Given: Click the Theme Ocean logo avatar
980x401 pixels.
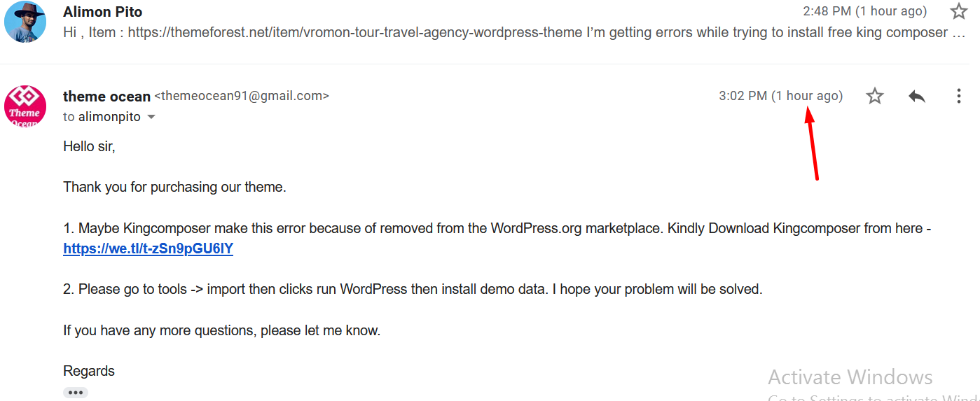Looking at the screenshot, I should [25, 106].
